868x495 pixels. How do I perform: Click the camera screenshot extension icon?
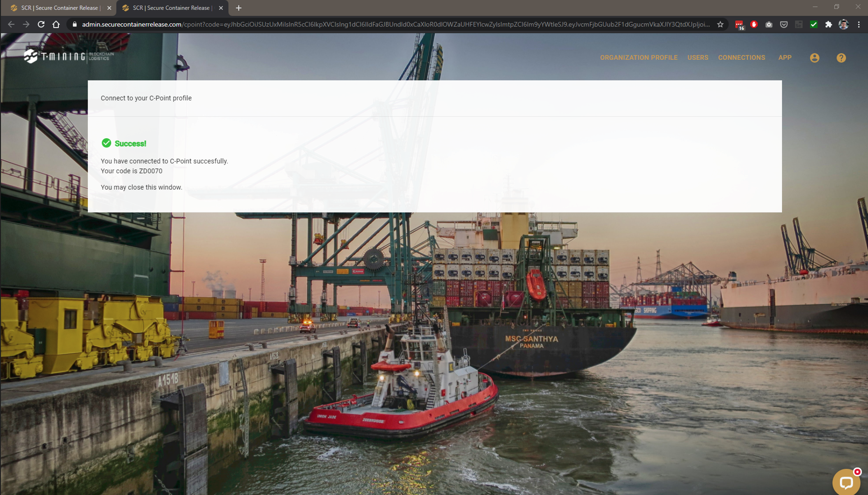pyautogui.click(x=769, y=24)
